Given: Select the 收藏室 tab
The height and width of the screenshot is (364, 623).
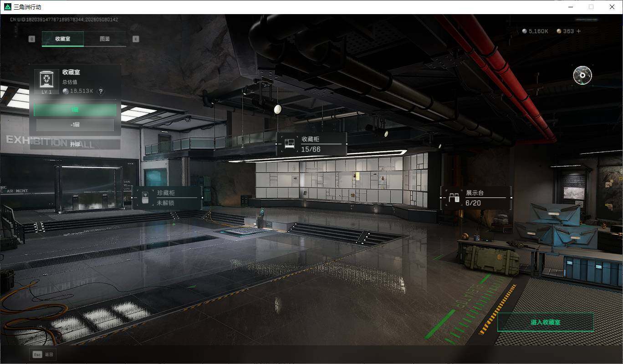Looking at the screenshot, I should tap(63, 39).
